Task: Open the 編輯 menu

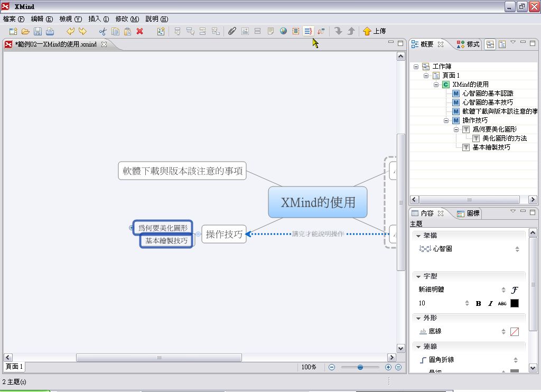Action: click(42, 19)
